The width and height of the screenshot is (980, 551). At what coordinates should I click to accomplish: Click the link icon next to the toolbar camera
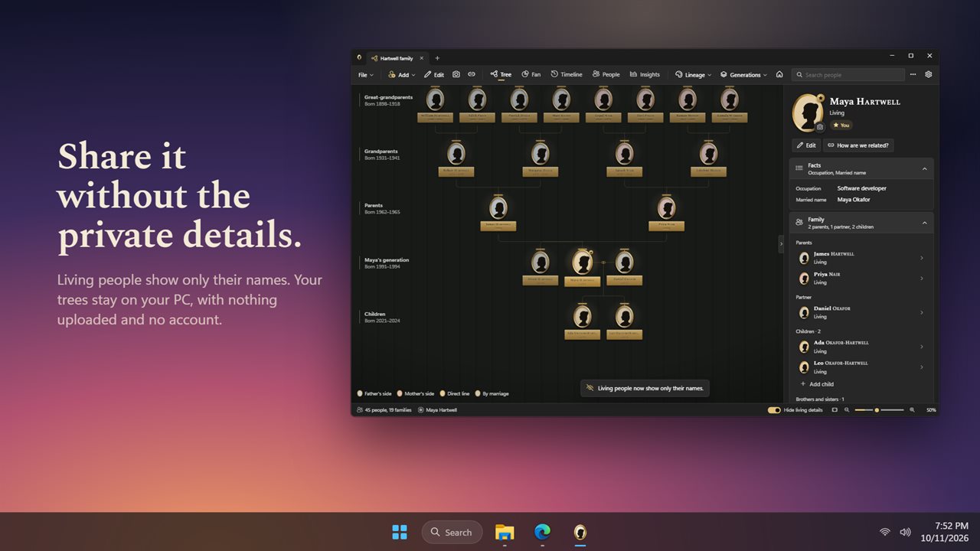[472, 74]
